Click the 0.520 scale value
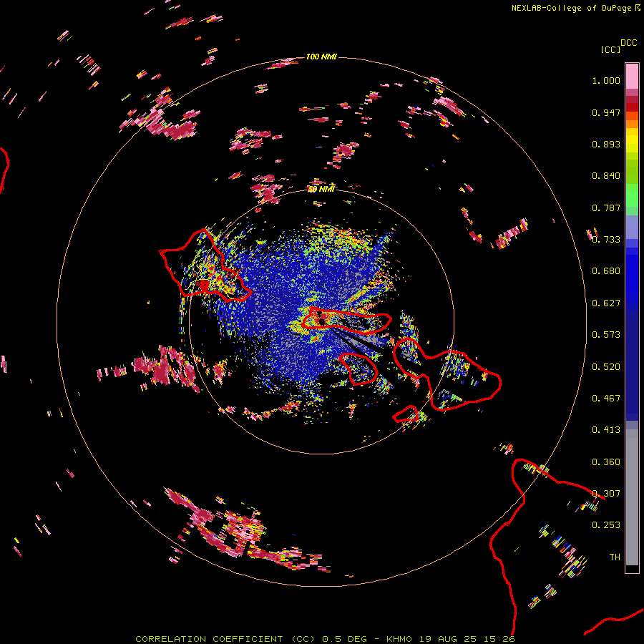The image size is (644, 644). point(606,367)
